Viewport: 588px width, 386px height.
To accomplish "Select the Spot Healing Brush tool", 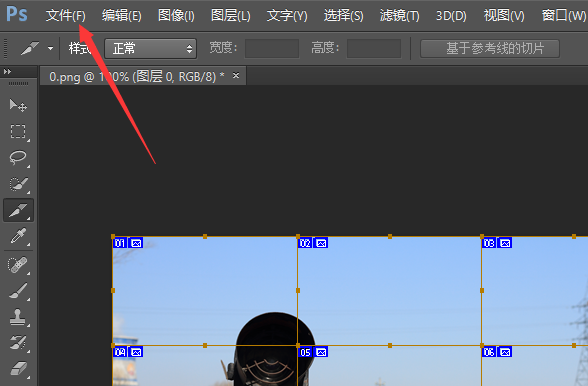I will 18,264.
